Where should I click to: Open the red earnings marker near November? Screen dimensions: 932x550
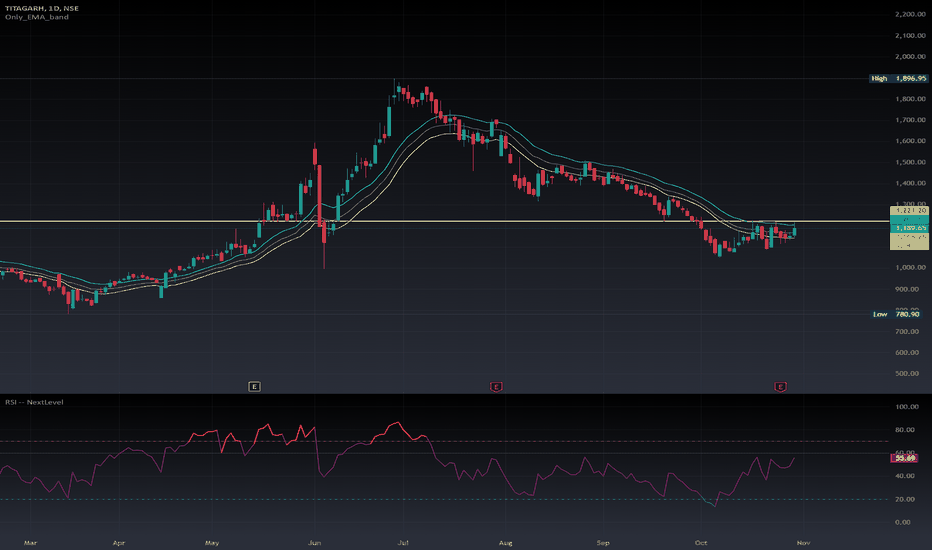click(x=780, y=386)
